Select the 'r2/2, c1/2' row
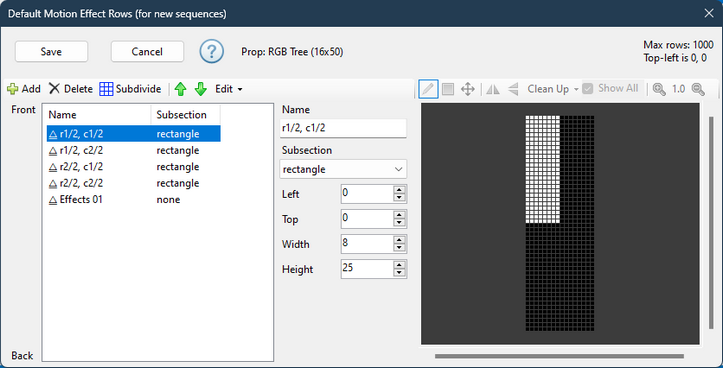 click(x=134, y=166)
